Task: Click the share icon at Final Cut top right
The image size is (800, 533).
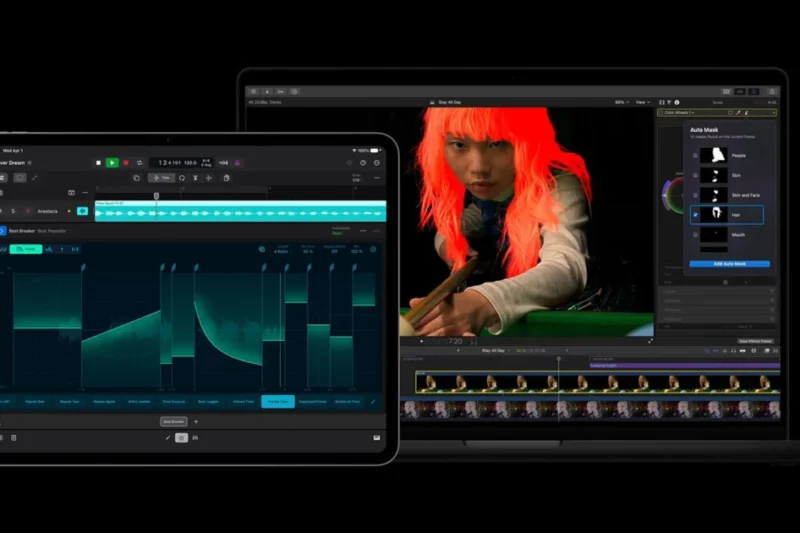Action: pyautogui.click(x=772, y=92)
